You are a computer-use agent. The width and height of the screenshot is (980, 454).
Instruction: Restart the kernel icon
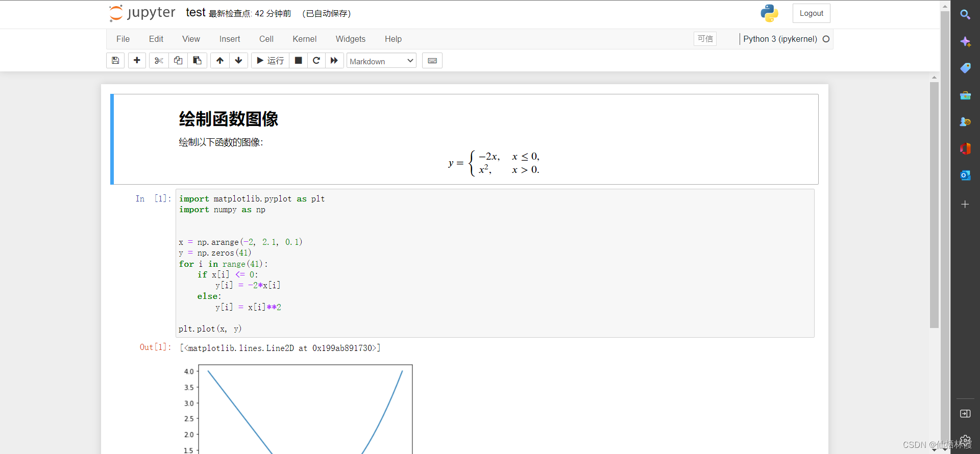click(316, 61)
